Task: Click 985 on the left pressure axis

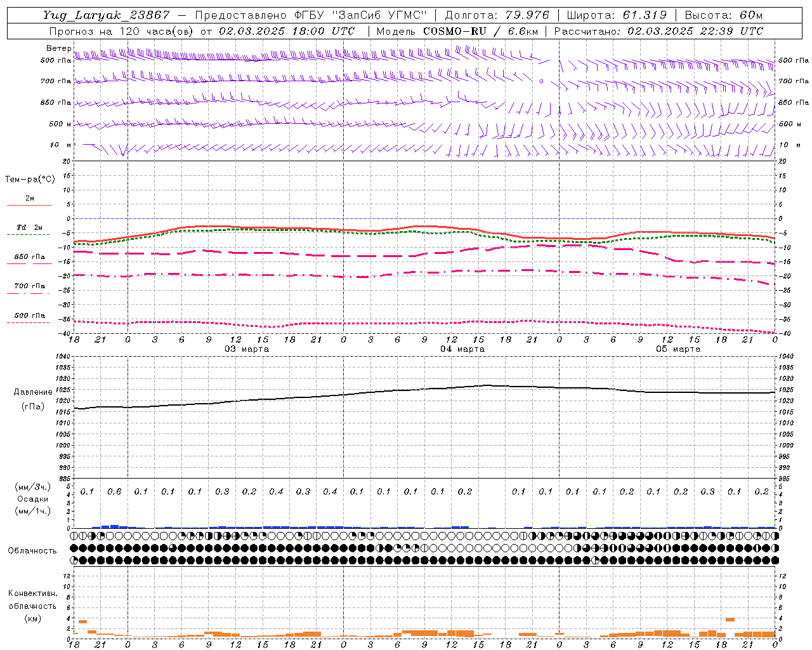Action: tap(63, 479)
